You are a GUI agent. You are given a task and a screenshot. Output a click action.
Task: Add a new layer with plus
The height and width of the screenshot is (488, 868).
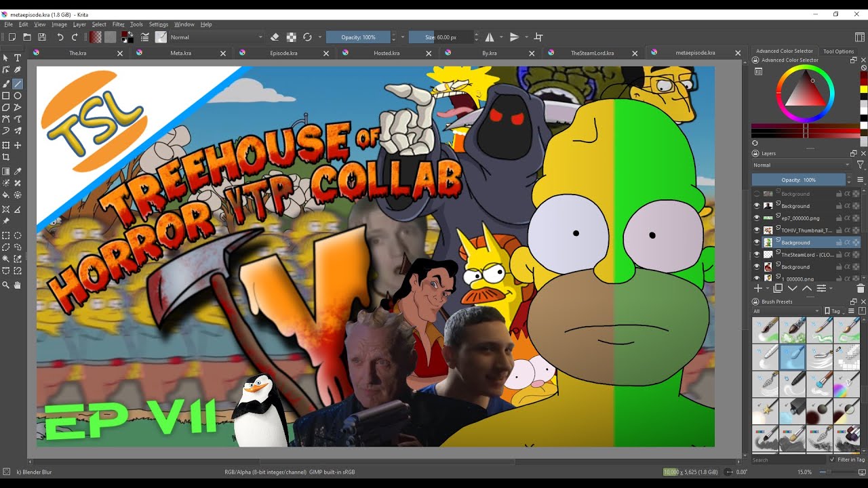point(758,289)
